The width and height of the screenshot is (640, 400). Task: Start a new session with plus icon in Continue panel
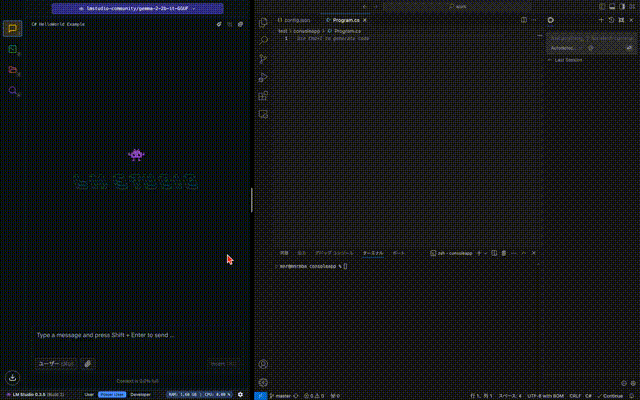[601, 20]
